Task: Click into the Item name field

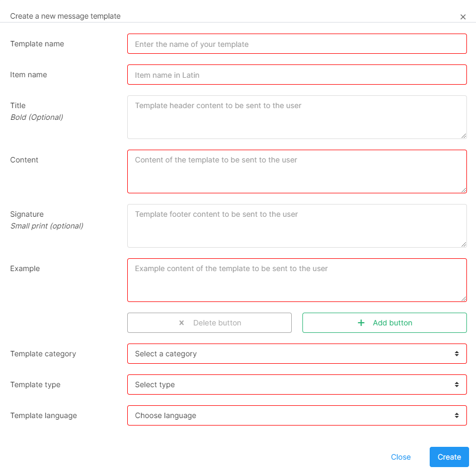Action: coord(297,75)
